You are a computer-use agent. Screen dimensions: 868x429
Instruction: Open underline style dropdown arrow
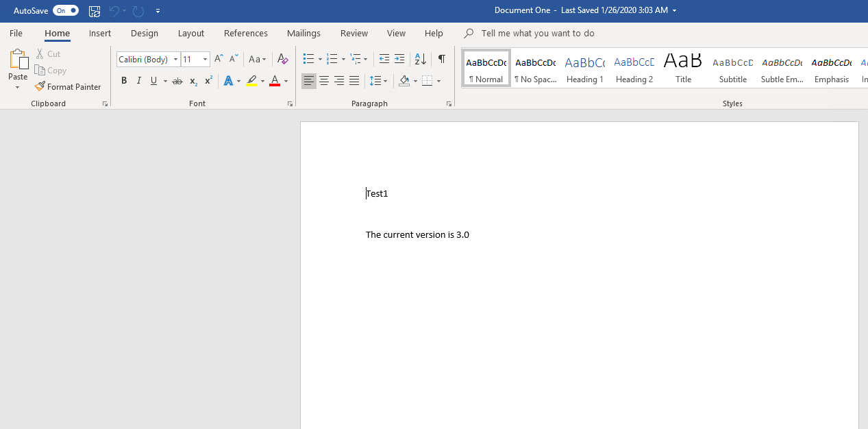[x=165, y=81]
